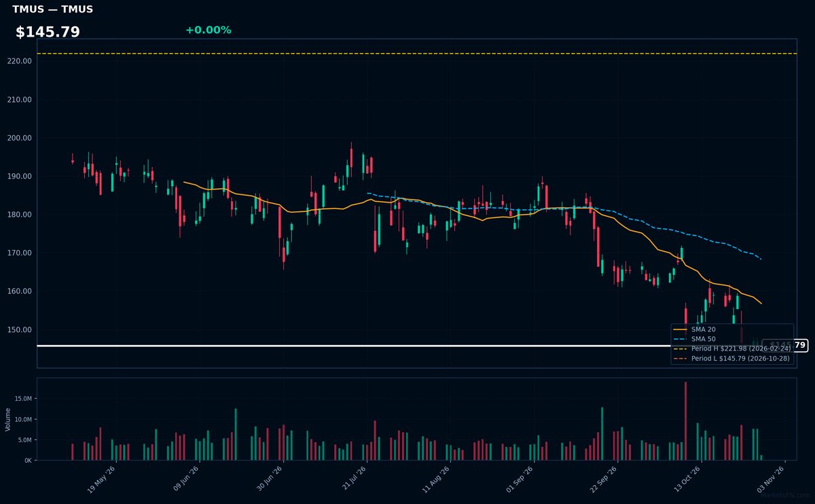
Task: Click the +0.00% change percentage
Action: 208,30
